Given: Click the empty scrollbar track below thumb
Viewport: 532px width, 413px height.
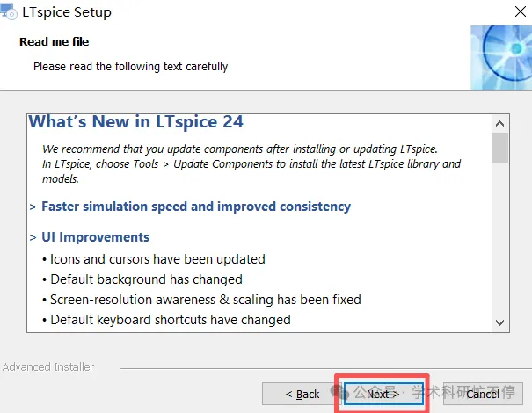Looking at the screenshot, I should point(499,238).
